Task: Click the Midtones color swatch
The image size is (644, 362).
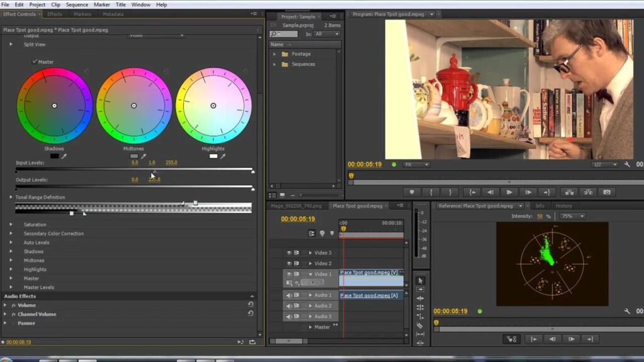Action: pyautogui.click(x=134, y=156)
